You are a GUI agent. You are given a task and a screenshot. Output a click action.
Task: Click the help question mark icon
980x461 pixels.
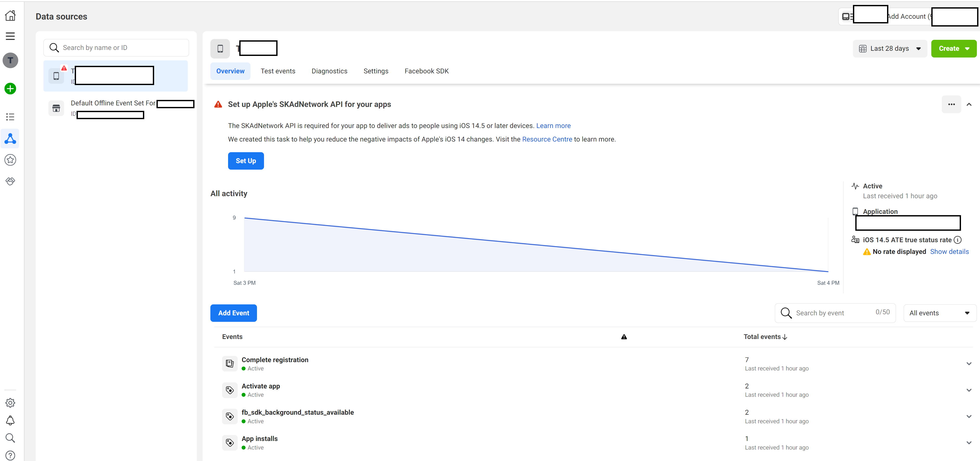pos(10,455)
